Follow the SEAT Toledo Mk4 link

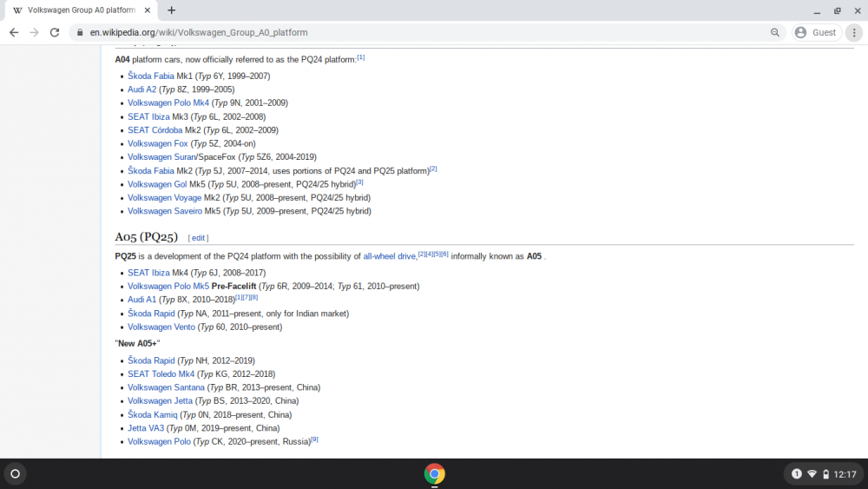coord(161,373)
